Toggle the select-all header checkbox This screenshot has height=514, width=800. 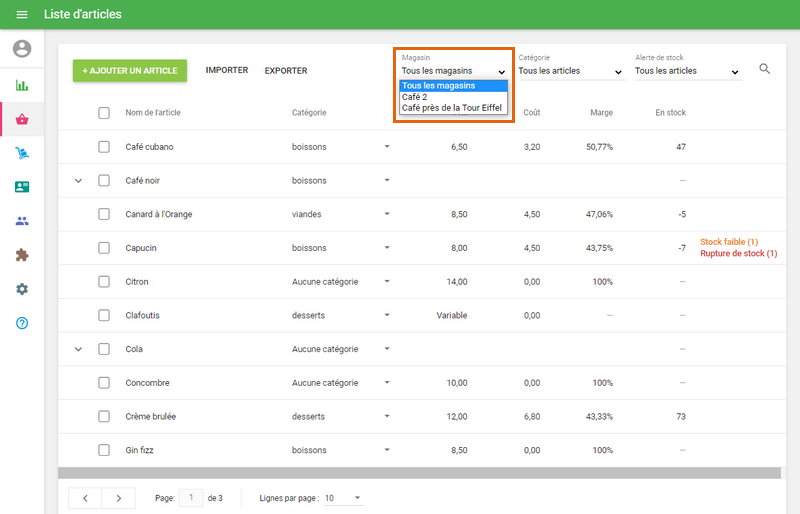coord(104,113)
